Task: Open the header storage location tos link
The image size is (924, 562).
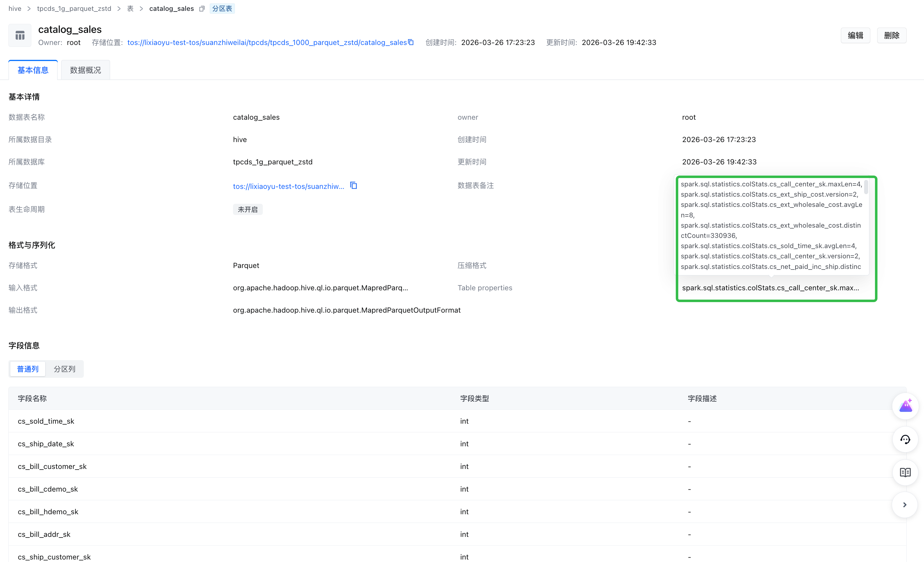Action: pyautogui.click(x=267, y=42)
